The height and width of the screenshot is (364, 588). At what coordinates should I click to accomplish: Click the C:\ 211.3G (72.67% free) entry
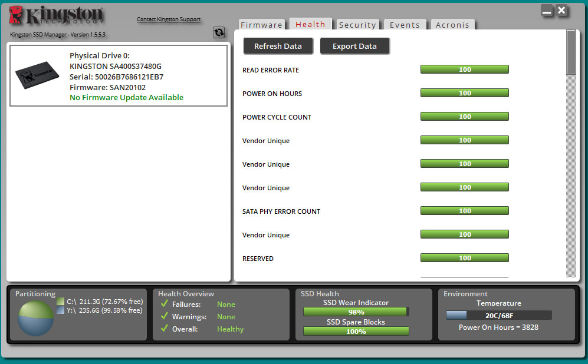pyautogui.click(x=105, y=302)
